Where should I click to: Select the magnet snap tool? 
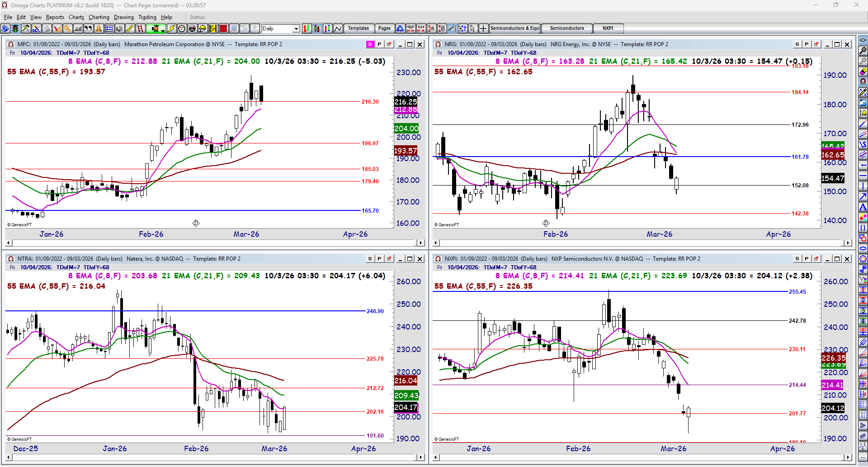[863, 81]
